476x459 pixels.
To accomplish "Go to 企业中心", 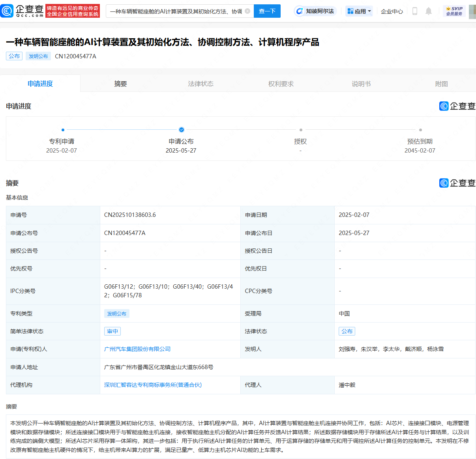I will (x=392, y=11).
